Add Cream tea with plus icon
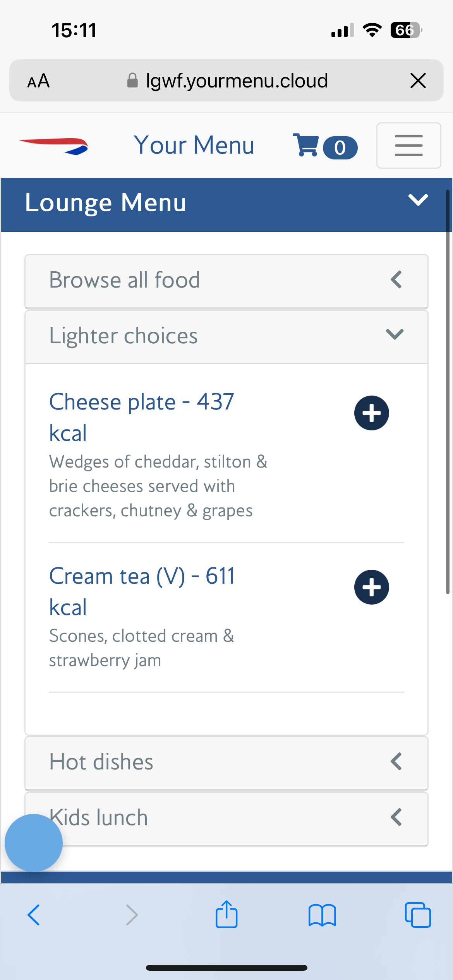 pos(371,587)
